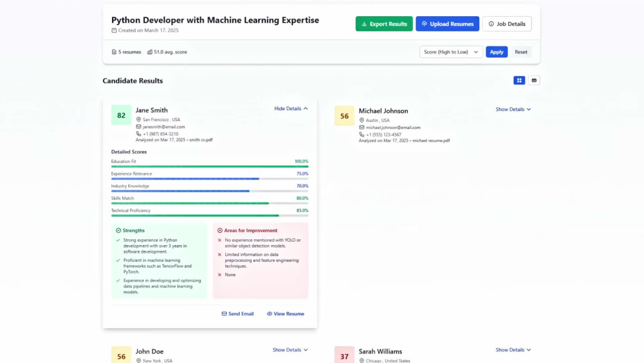Click Jane Smith's phone number +1 (987) 654-3210
The image size is (644, 363).
point(160,133)
